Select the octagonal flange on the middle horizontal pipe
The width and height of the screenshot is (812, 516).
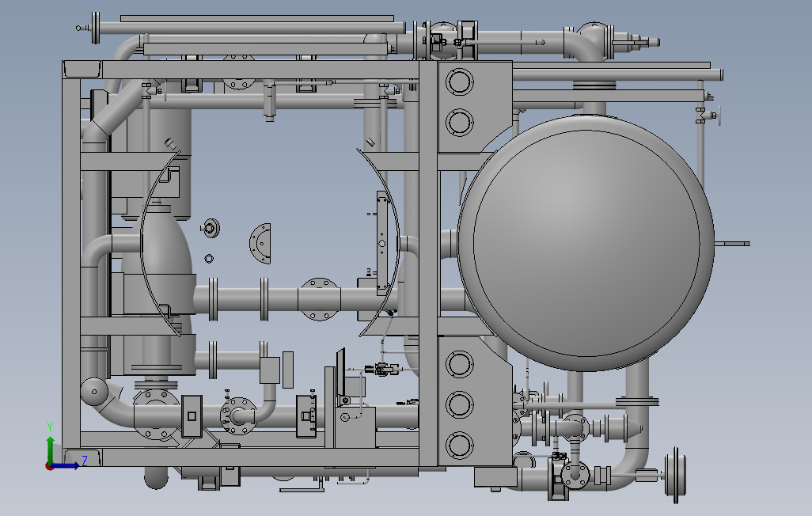point(319,299)
